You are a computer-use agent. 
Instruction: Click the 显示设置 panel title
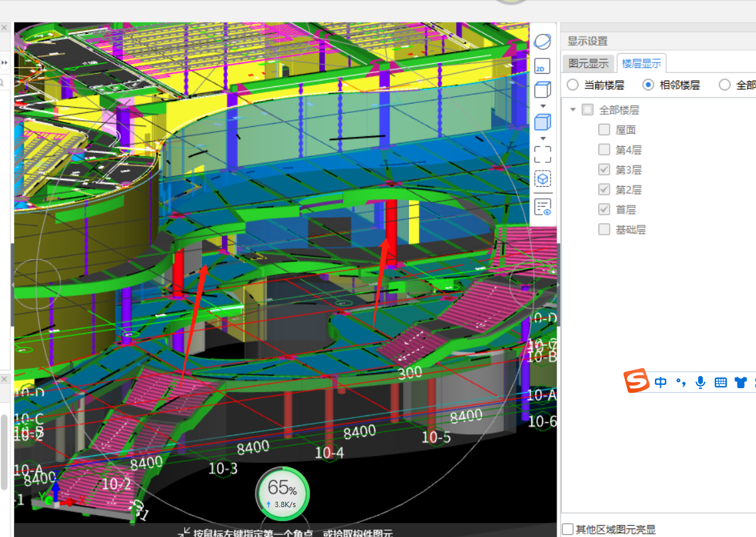[x=587, y=41]
